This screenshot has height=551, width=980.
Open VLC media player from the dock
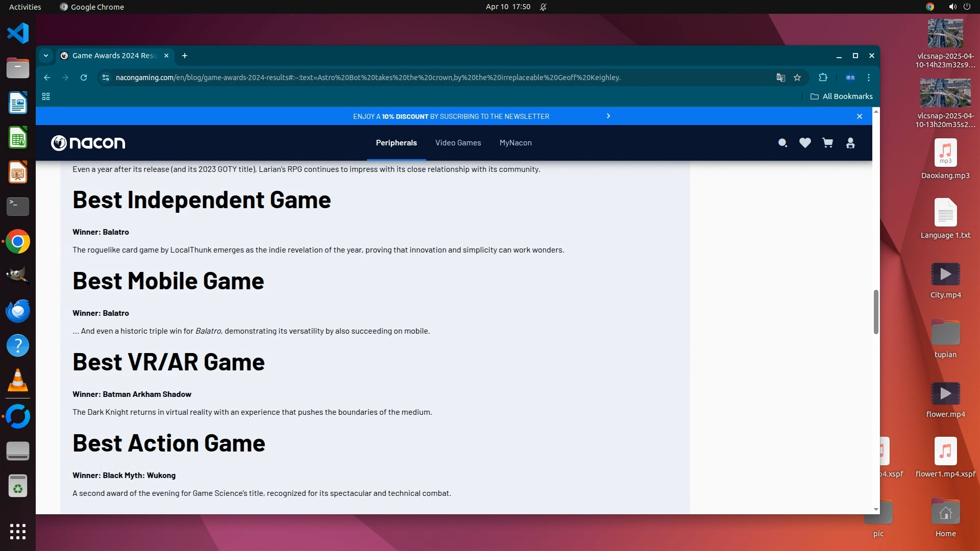(x=18, y=381)
